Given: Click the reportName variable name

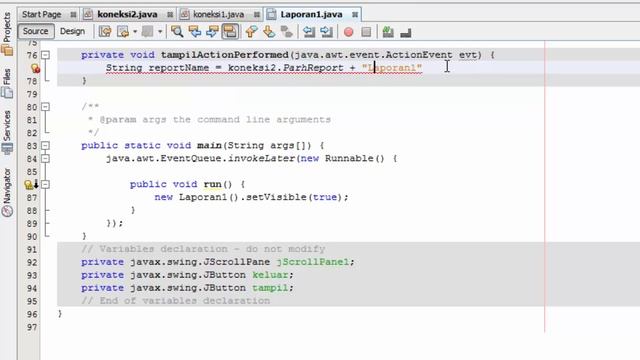Looking at the screenshot, I should coord(179,68).
